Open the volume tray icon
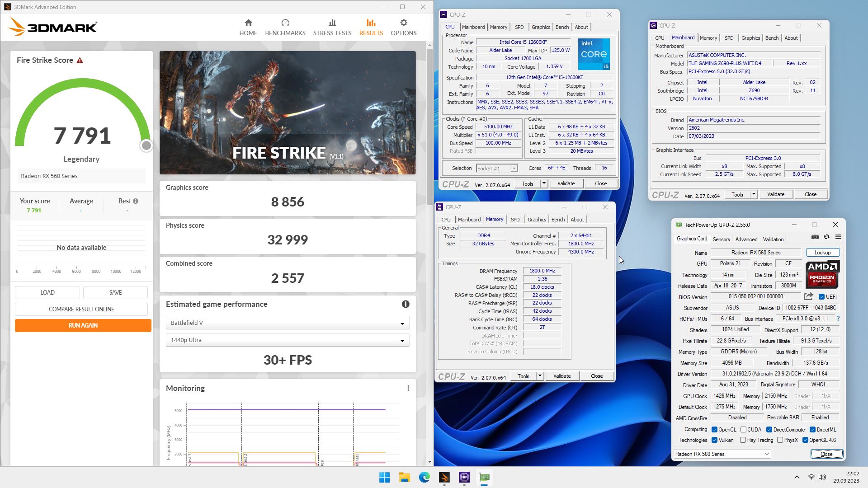868x488 pixels. click(822, 477)
